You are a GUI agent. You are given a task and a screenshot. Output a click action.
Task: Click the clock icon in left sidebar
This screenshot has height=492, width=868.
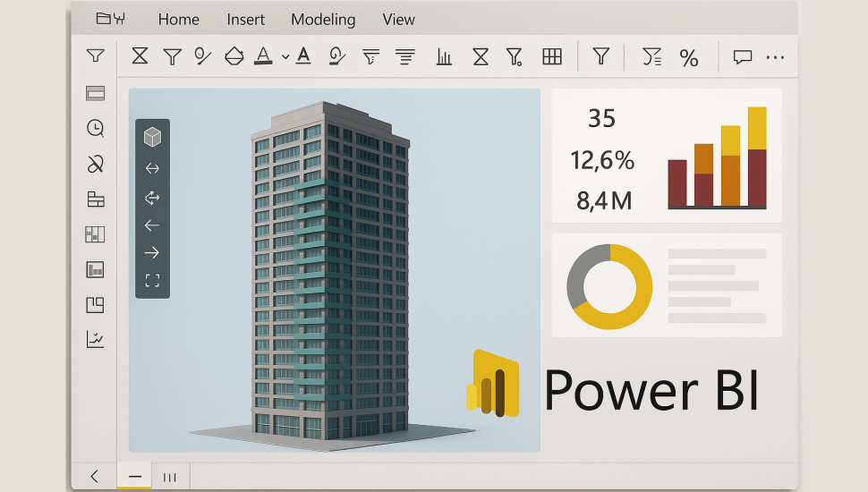[95, 128]
